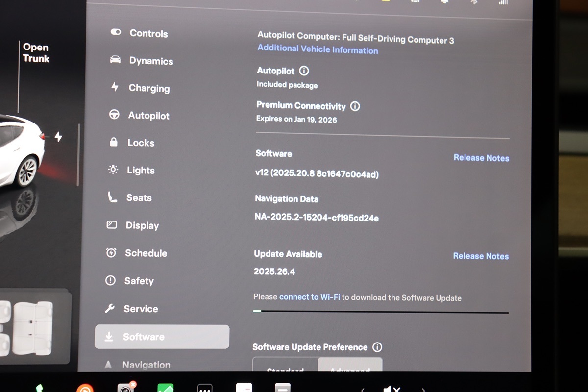Select Advanced software update preference
This screenshot has width=588, height=392.
350,367
